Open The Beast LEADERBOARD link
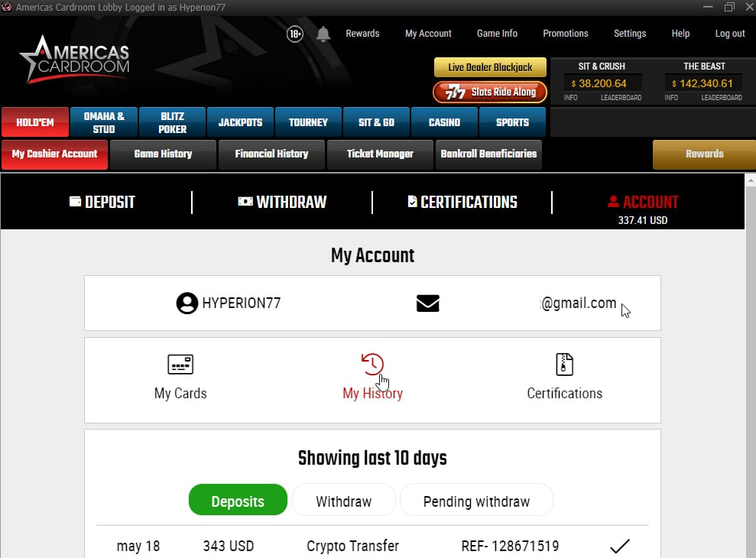Screen dimensions: 756x558 722,97
